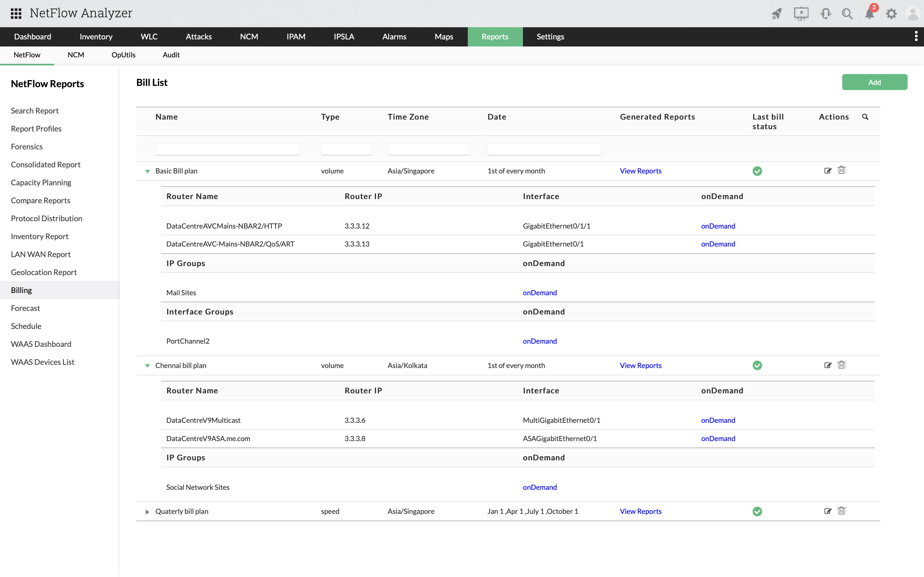The height and width of the screenshot is (577, 924).
Task: Open the settings gear icon
Action: click(x=891, y=13)
